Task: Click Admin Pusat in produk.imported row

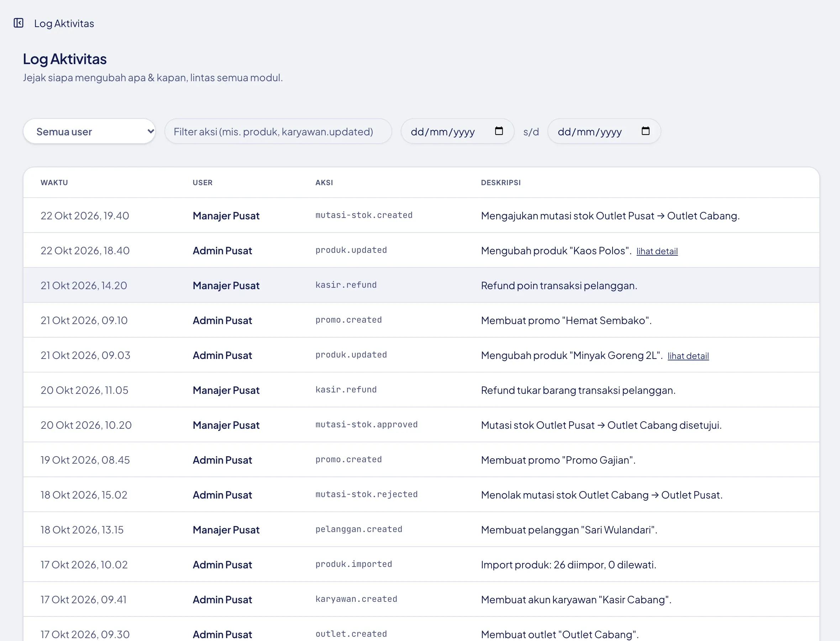Action: (222, 565)
